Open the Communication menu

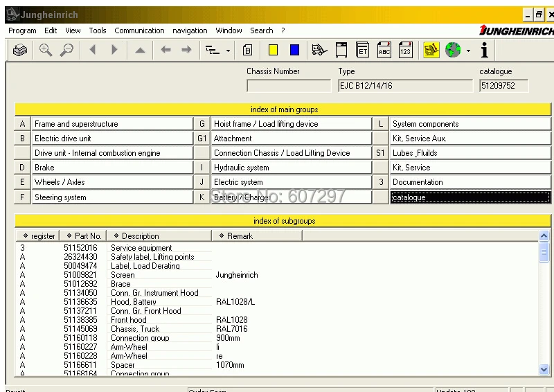[140, 30]
